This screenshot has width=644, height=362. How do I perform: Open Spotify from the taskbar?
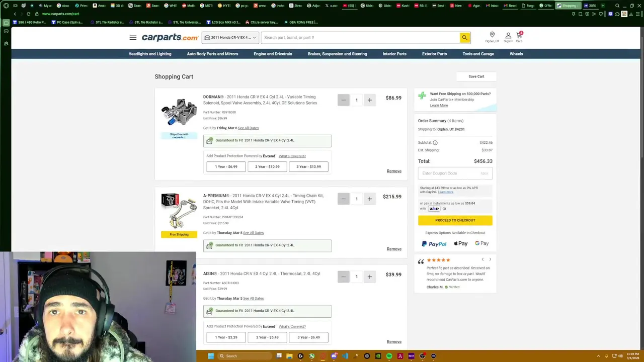389,356
